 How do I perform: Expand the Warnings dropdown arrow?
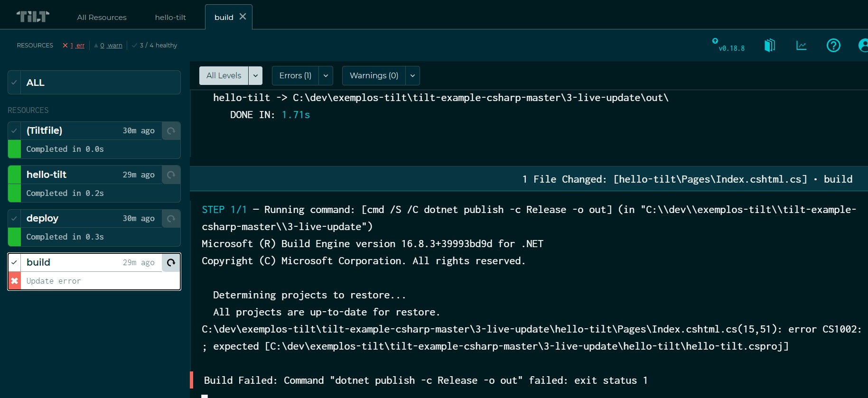point(412,75)
